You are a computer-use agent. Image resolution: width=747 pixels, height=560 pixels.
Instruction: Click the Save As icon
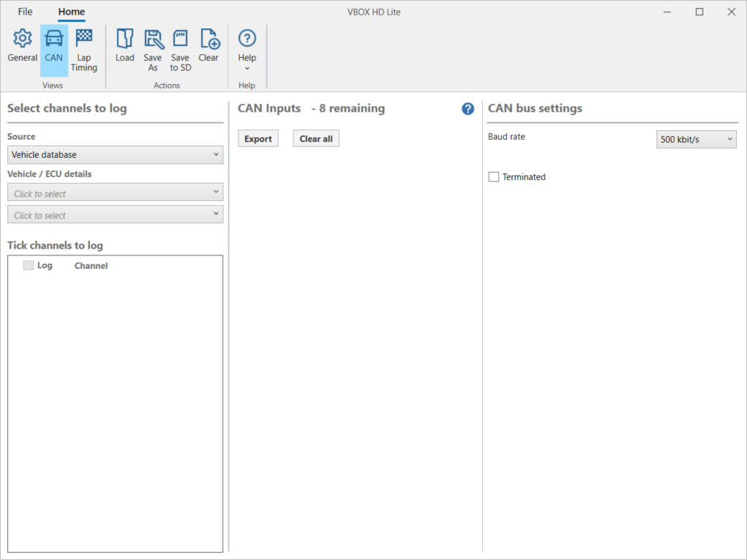152,51
